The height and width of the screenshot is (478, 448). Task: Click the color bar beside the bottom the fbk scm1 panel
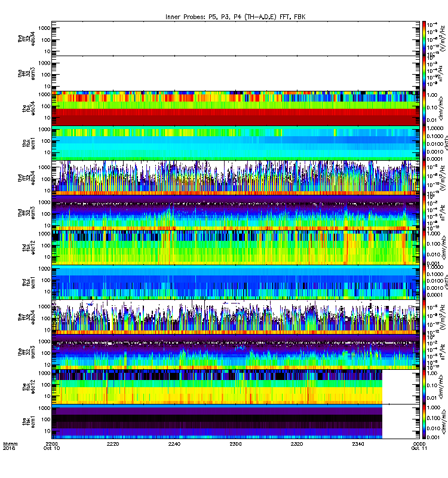(424, 422)
